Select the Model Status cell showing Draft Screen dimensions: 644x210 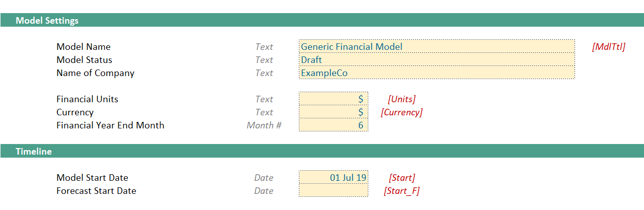(x=437, y=59)
